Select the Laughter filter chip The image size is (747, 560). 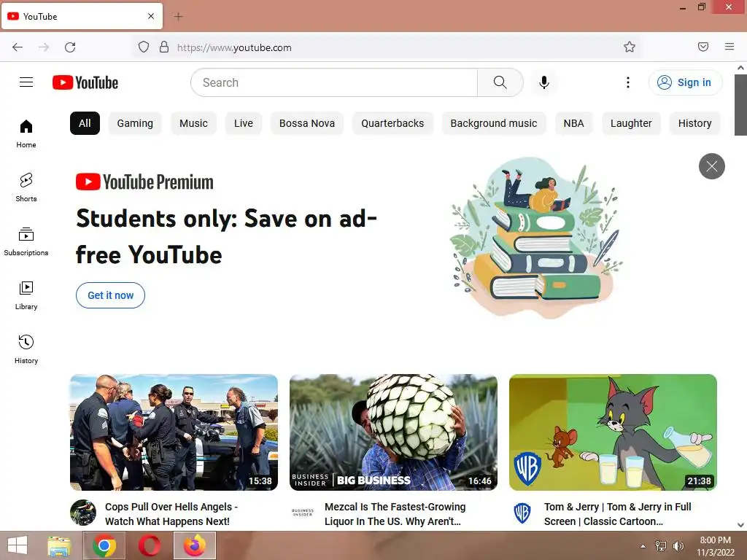(x=631, y=123)
